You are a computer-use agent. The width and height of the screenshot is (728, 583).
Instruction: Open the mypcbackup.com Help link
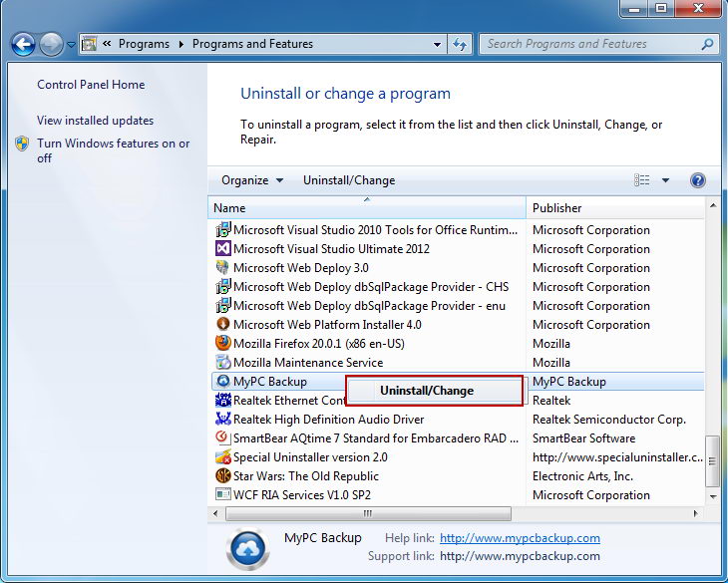pos(520,538)
